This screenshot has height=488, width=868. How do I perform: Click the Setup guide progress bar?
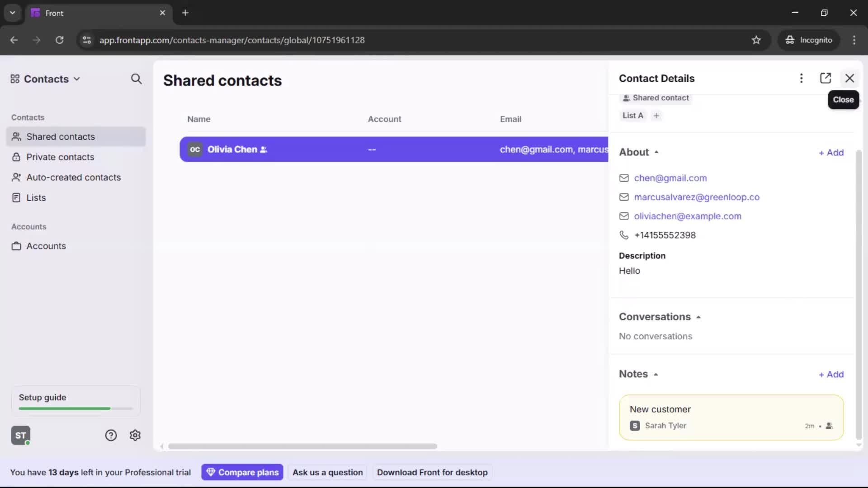point(75,408)
